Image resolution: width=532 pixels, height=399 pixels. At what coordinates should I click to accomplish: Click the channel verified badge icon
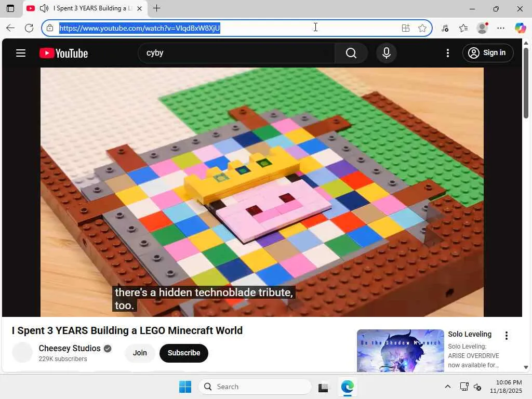coord(108,349)
